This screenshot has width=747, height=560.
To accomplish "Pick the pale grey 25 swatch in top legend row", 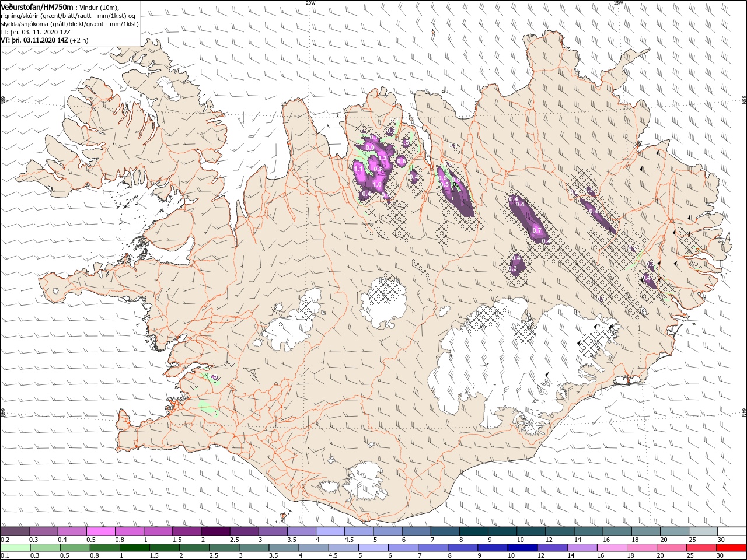I will [704, 531].
